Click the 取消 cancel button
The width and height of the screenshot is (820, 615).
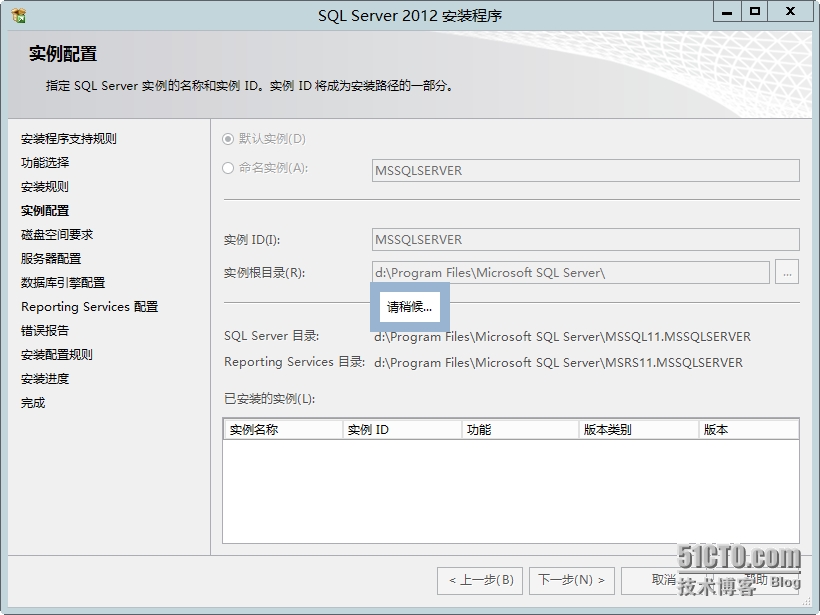tap(664, 580)
